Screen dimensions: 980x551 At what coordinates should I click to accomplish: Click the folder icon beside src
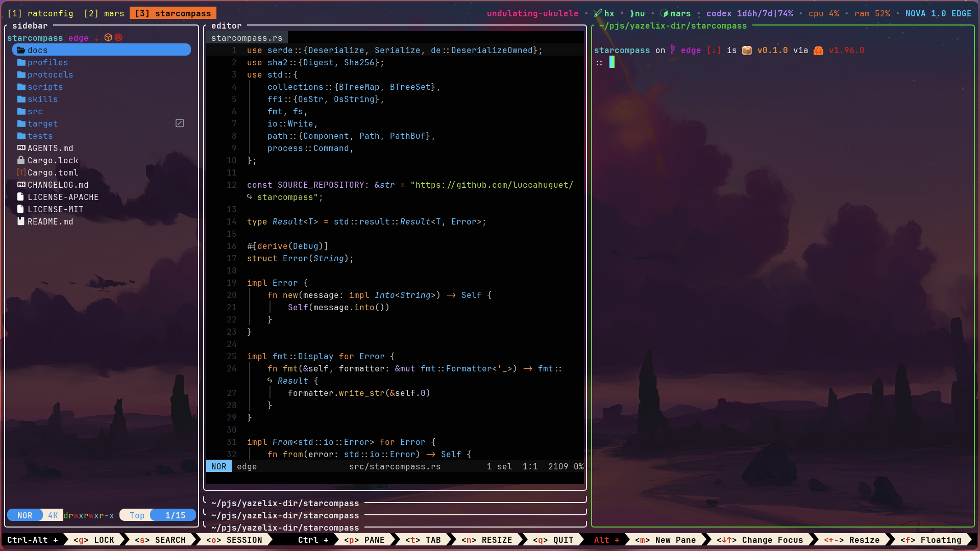21,111
